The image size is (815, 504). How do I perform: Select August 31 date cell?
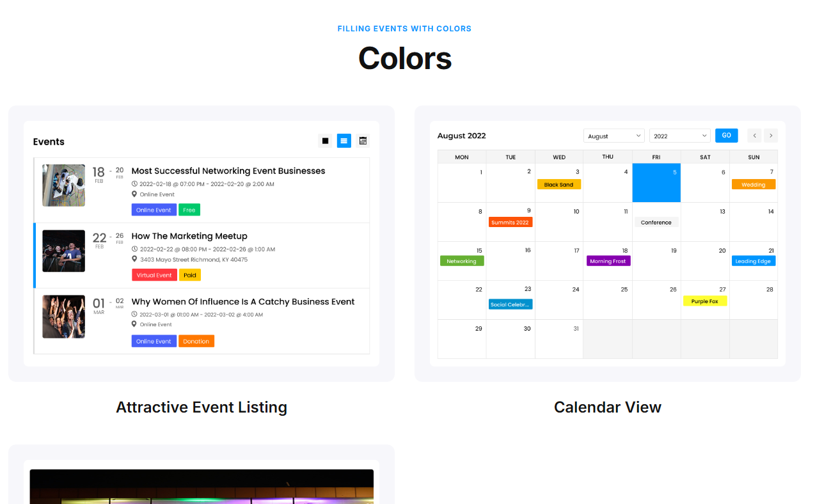point(559,339)
